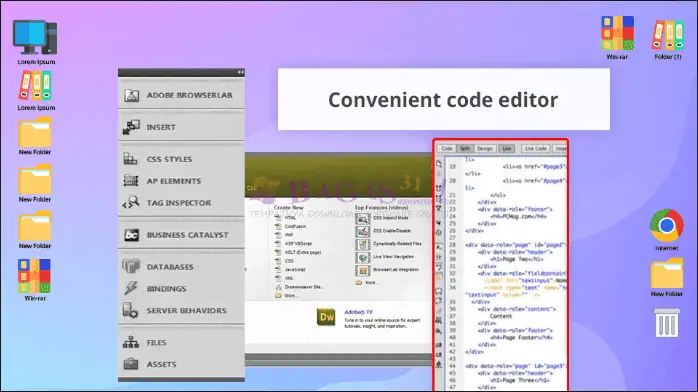Switch to Split view
The height and width of the screenshot is (392, 698).
[x=465, y=149]
